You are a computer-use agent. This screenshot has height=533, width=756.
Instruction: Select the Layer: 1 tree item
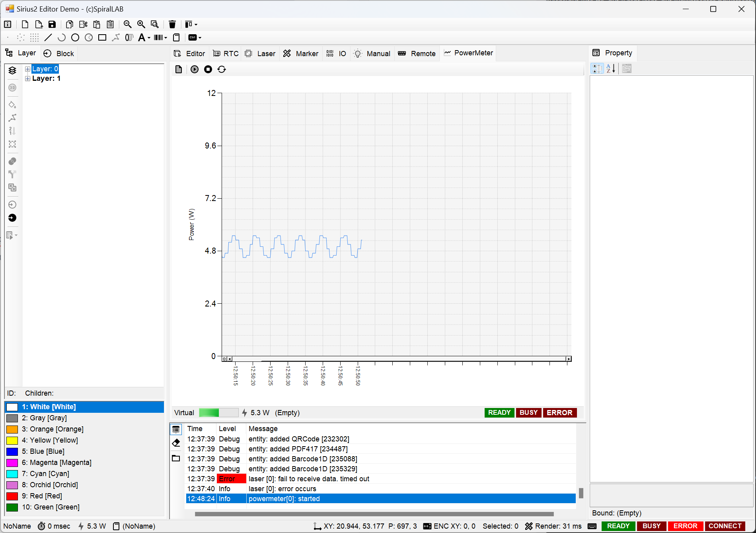click(x=46, y=78)
